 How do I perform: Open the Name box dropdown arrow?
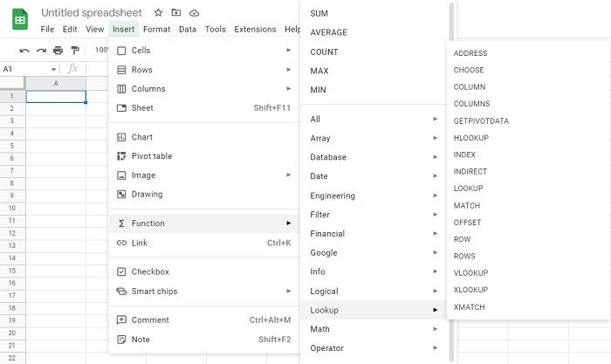(53, 69)
